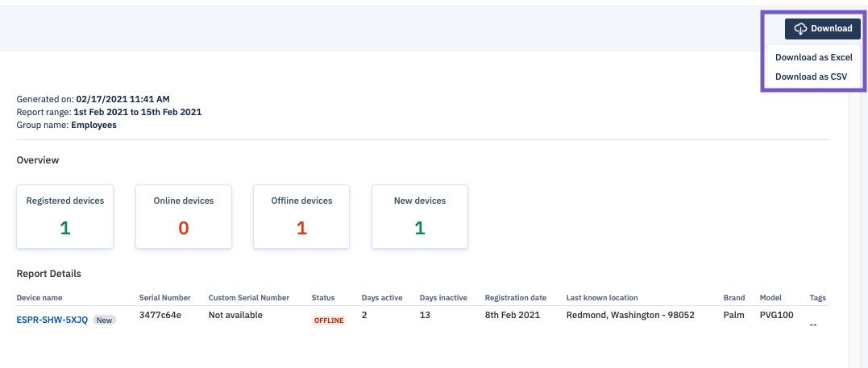Open device ESPR-SHW-5XJQ link
The height and width of the screenshot is (368, 868).
tap(52, 320)
